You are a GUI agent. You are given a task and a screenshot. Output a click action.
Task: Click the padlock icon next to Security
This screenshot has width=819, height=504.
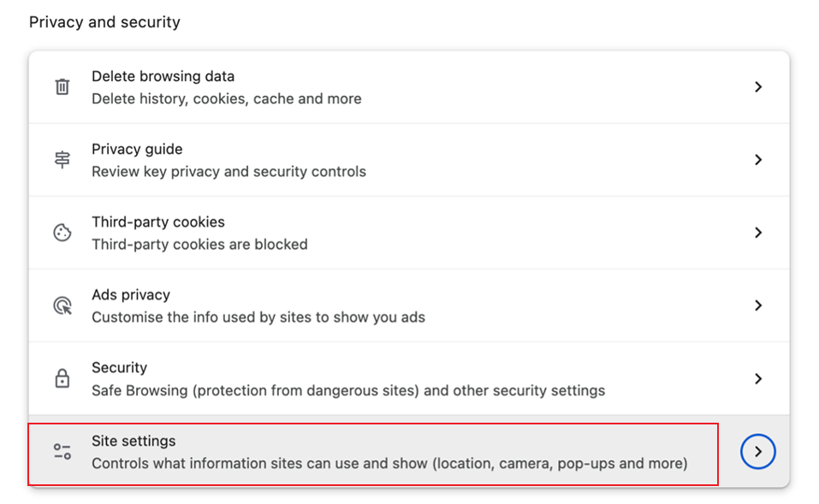pos(62,377)
